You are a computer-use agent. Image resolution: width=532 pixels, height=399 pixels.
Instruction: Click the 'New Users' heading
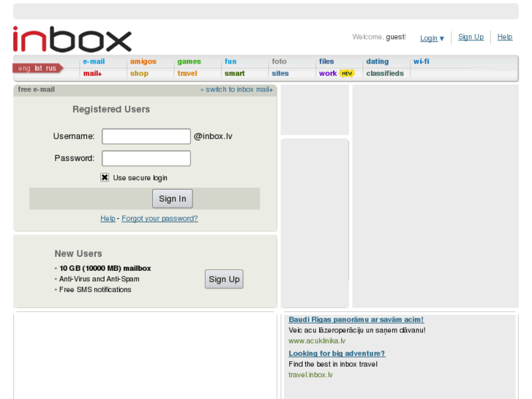[78, 253]
